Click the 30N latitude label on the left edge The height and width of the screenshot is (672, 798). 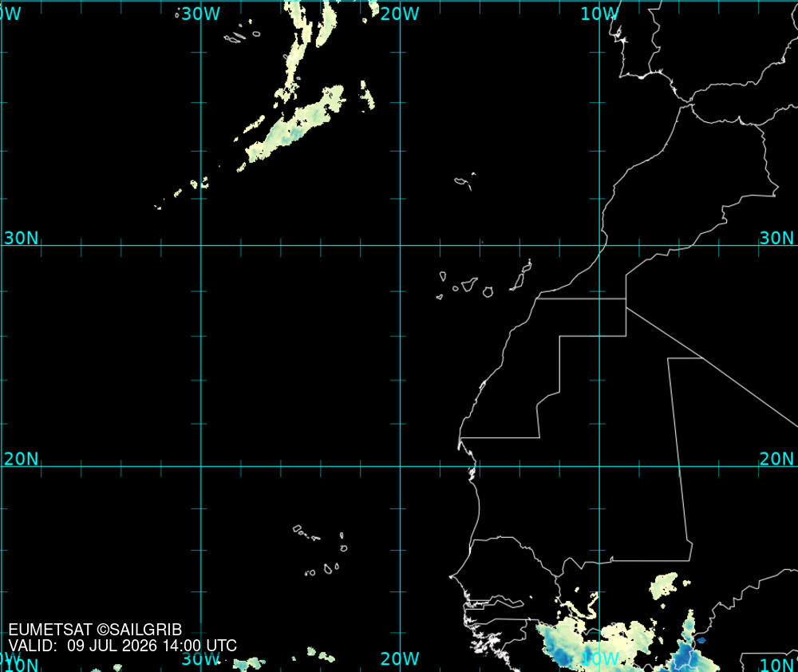tap(21, 238)
